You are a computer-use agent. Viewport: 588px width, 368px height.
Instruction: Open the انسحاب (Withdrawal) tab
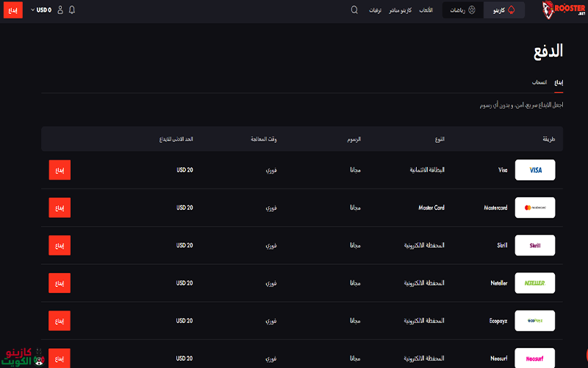[x=539, y=83]
